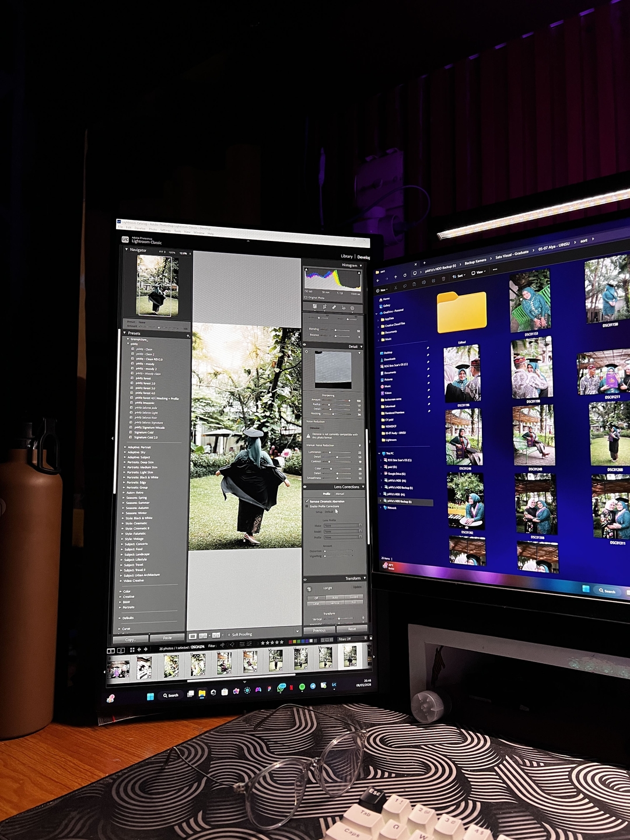Collapse the Presets panel triangle
The height and width of the screenshot is (840, 630).
[125, 333]
